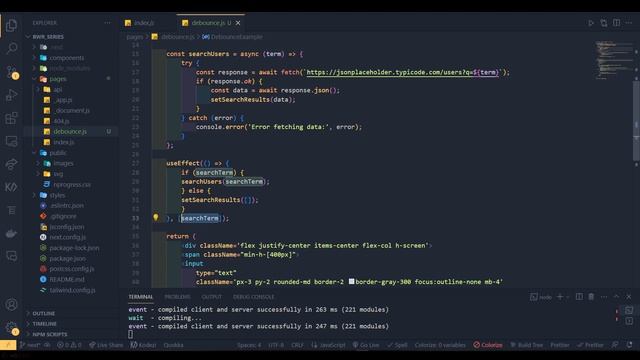Click Spaces: 4 indentation in status bar
Viewport: 640px width, 360px height.
point(249,345)
